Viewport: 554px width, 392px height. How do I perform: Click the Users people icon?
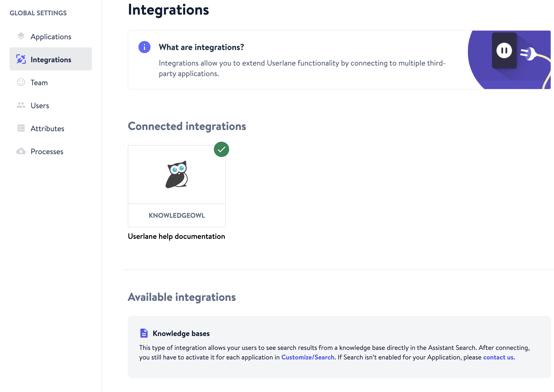pyautogui.click(x=21, y=105)
